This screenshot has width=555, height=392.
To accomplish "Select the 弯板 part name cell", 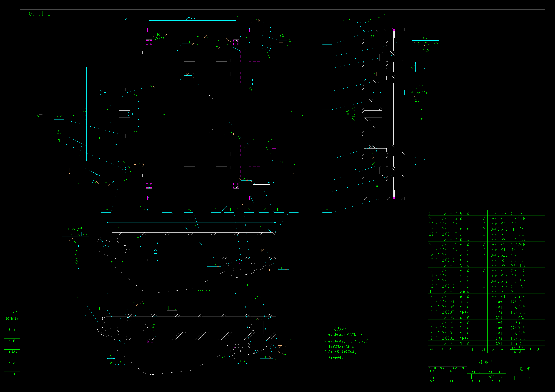I will (x=464, y=229).
